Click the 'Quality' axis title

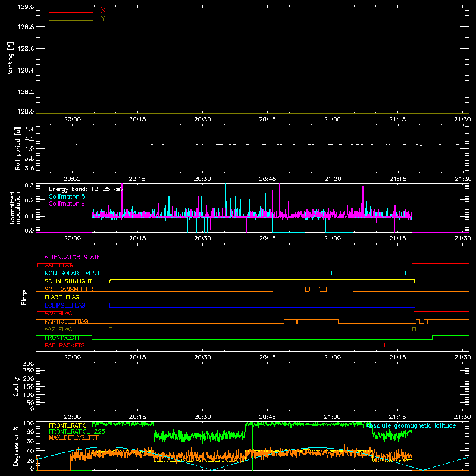point(16,386)
